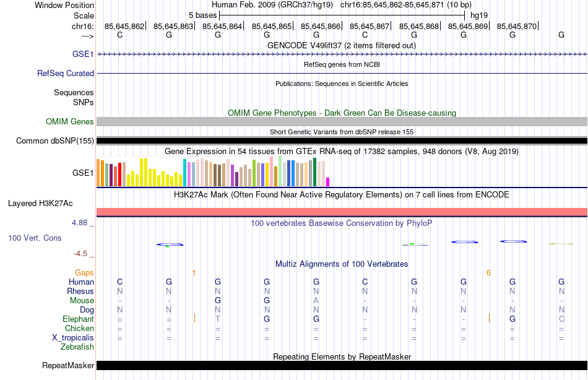Click the T base in Elephant row
This screenshot has height=380, width=588.
218,319
